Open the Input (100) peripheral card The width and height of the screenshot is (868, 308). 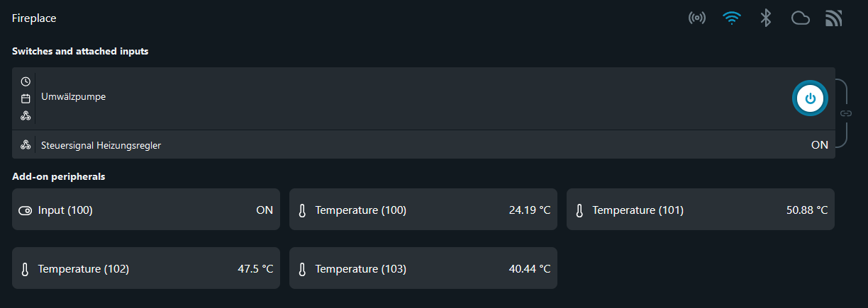pos(146,210)
